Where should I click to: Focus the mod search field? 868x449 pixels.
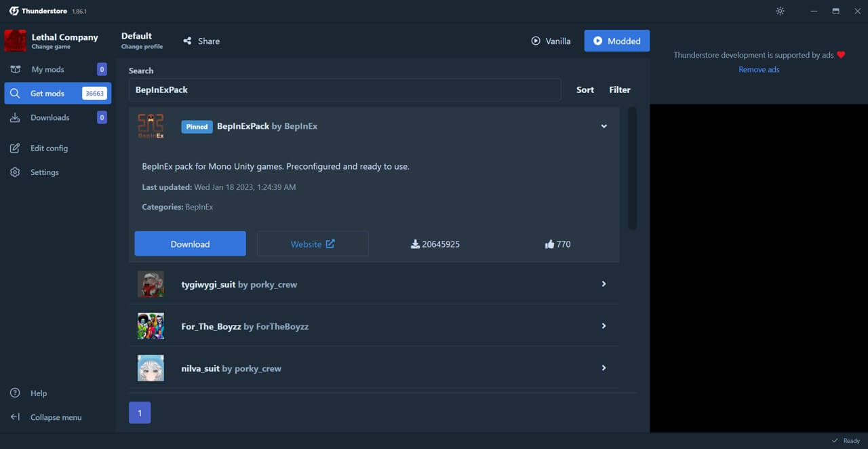344,90
